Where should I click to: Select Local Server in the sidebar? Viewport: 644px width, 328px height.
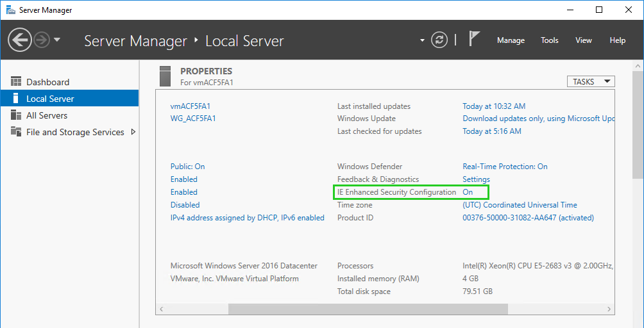coord(50,99)
